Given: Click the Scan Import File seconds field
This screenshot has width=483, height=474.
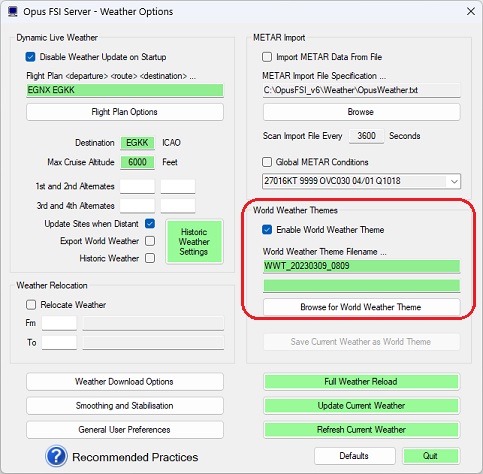Looking at the screenshot, I should (x=366, y=136).
